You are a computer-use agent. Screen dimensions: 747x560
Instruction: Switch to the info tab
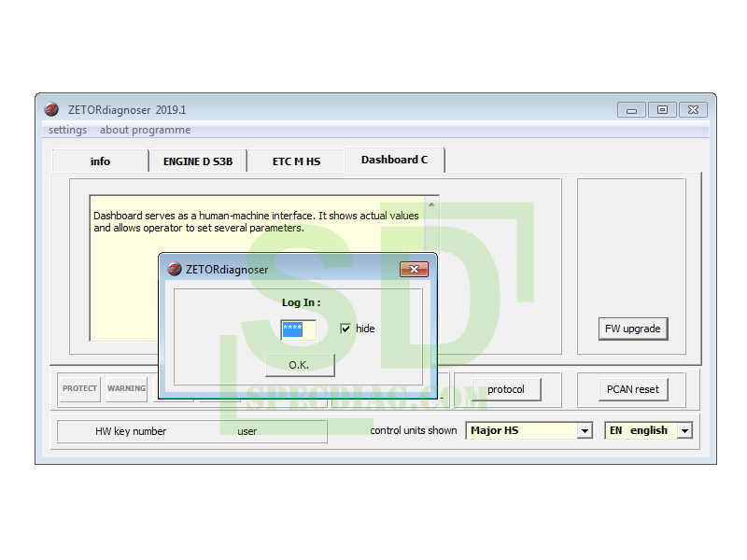tap(100, 161)
